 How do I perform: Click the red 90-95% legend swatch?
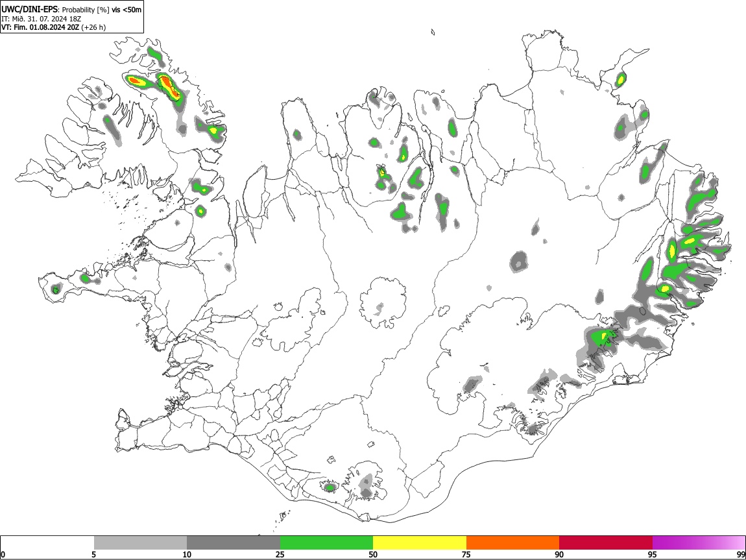(606, 542)
